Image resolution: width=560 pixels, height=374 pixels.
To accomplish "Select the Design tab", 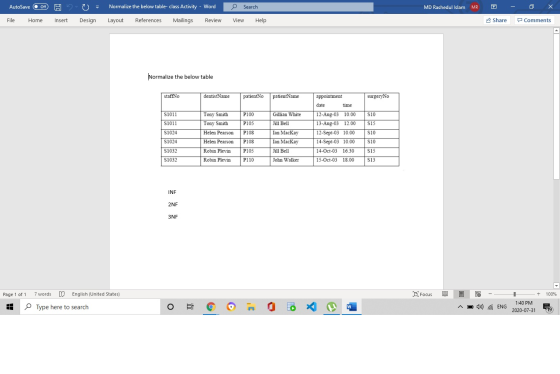I will pyautogui.click(x=88, y=20).
